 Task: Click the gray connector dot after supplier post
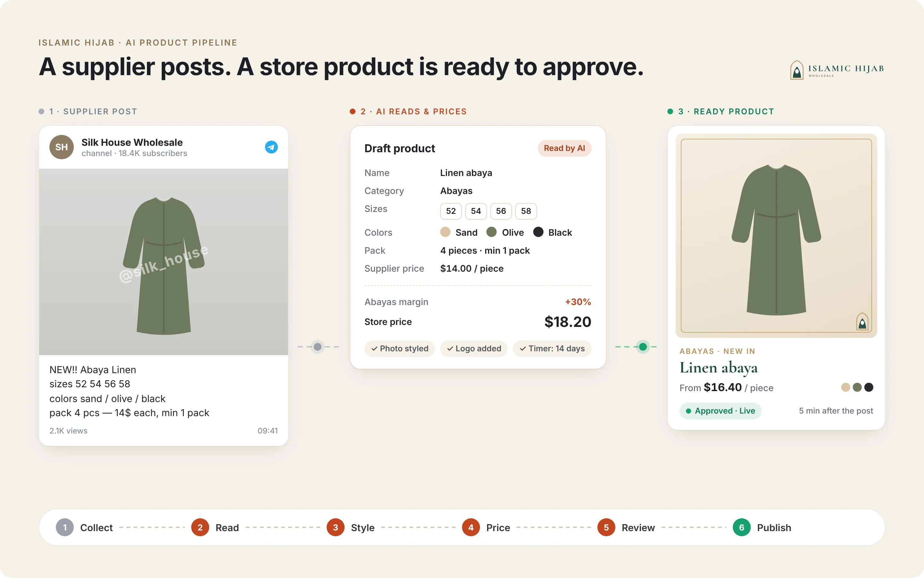click(x=318, y=347)
